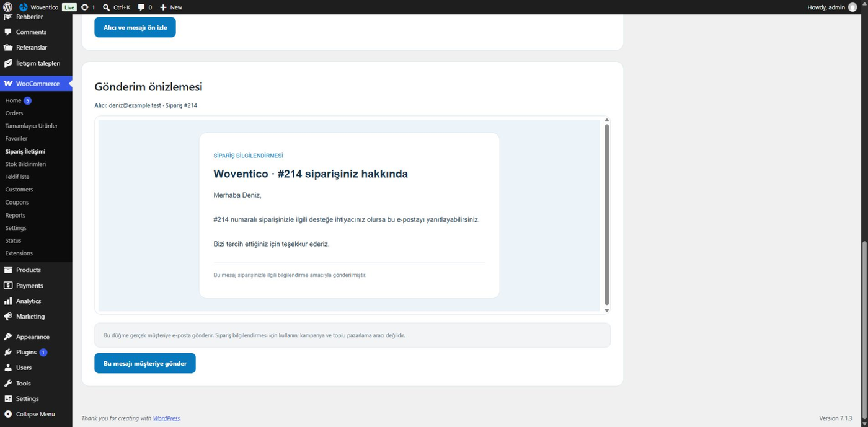This screenshot has width=868, height=427.
Task: Click the Users person icon
Action: 8,368
